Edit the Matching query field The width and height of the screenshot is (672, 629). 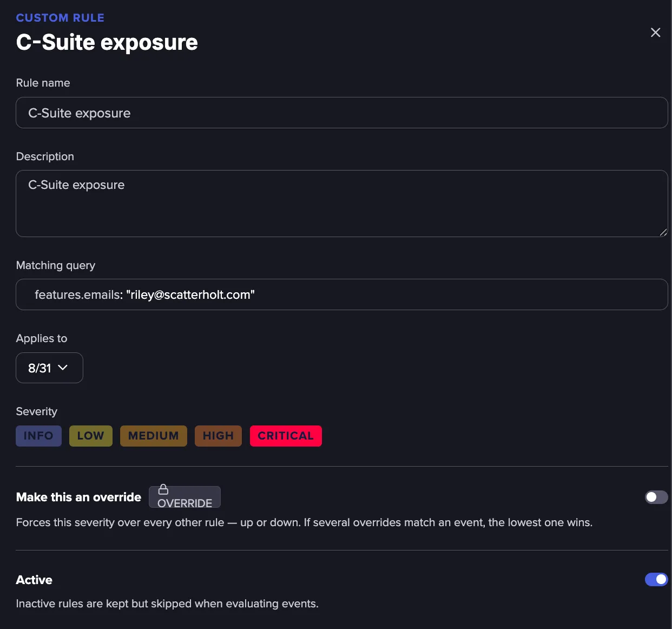click(342, 294)
